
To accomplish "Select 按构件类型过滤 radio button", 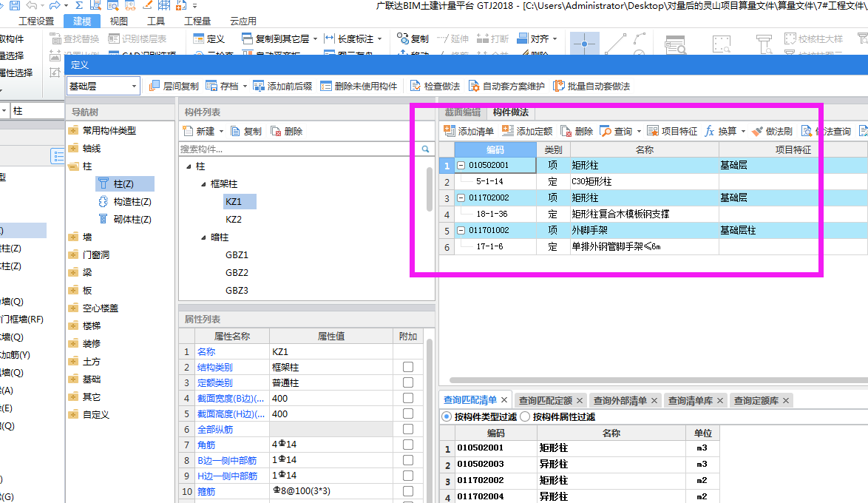I will pos(447,416).
